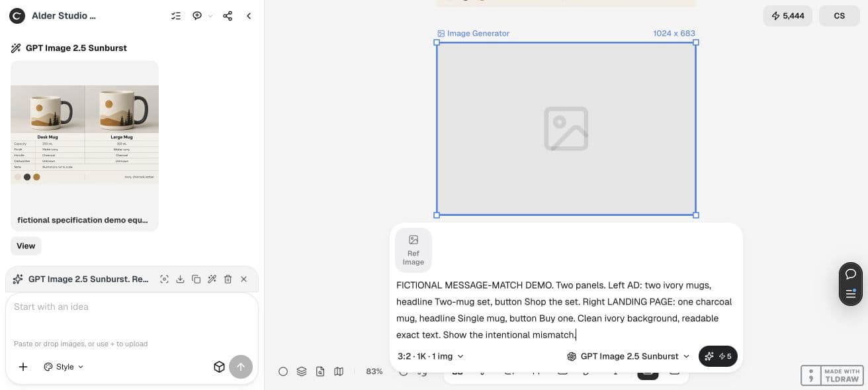Click the 5,444 credits button

788,16
